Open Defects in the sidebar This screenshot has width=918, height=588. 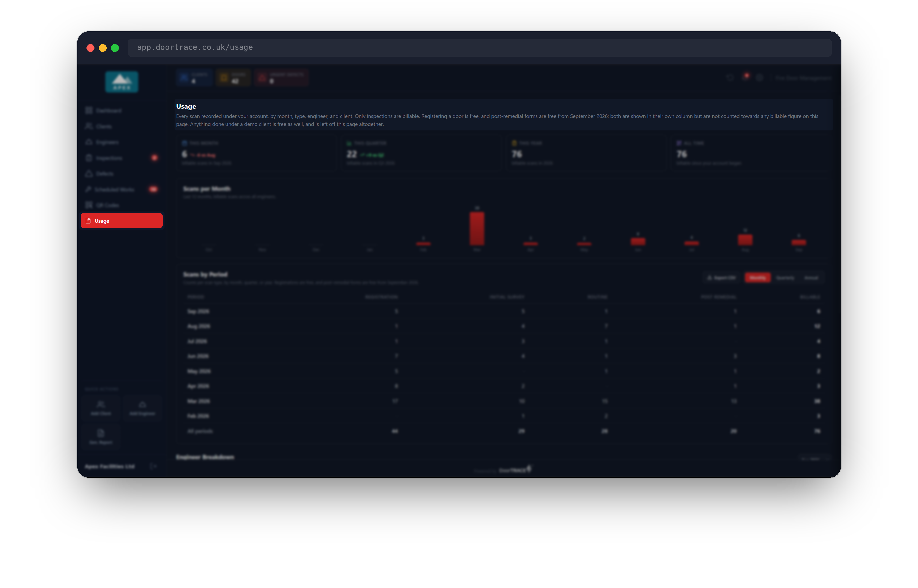tap(122, 174)
